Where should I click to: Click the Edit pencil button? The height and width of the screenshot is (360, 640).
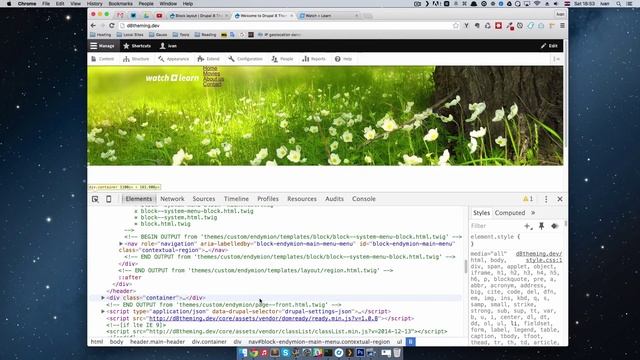[x=549, y=46]
